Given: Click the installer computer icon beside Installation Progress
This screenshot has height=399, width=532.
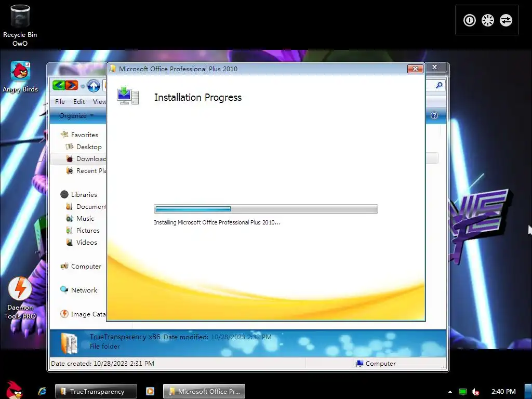Looking at the screenshot, I should click(128, 96).
